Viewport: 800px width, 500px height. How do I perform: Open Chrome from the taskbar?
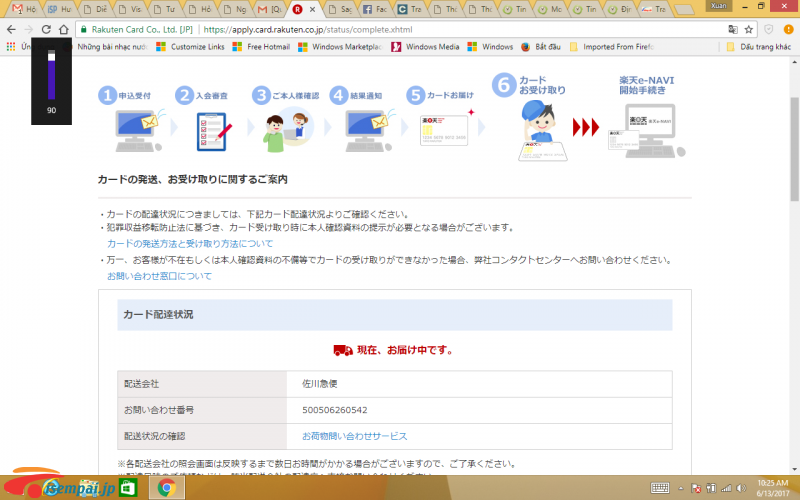(x=166, y=488)
